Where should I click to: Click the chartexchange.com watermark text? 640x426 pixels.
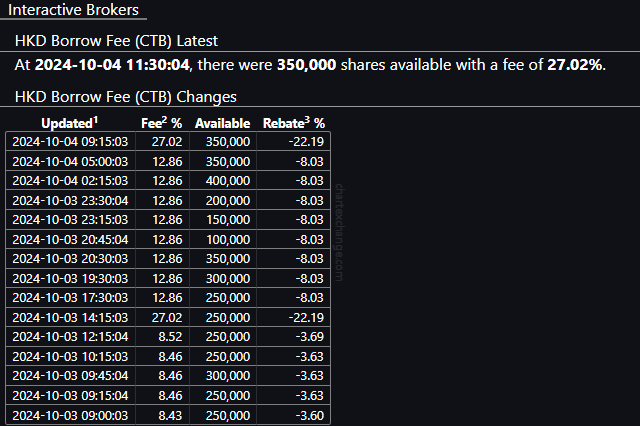[339, 233]
